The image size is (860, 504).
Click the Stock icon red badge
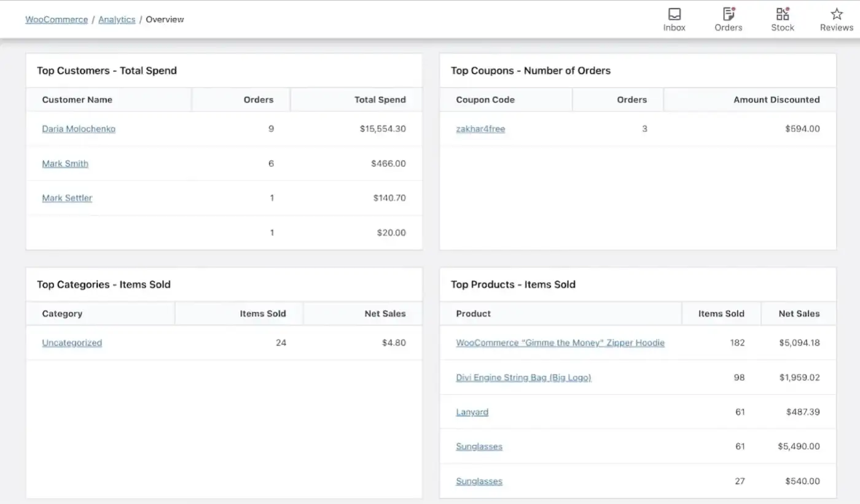point(789,8)
